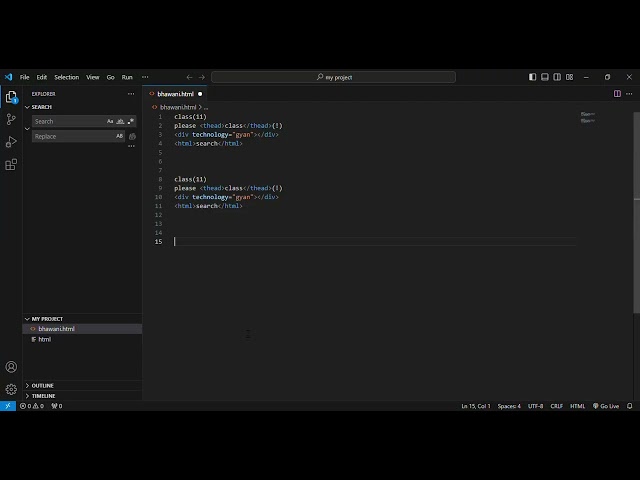640x480 pixels.
Task: Open the Run and Debug view
Action: point(11,142)
